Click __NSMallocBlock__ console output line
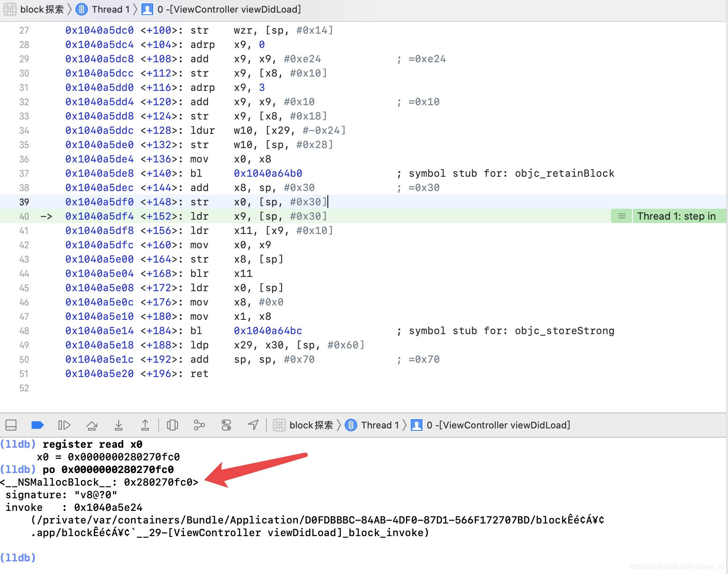 99,482
